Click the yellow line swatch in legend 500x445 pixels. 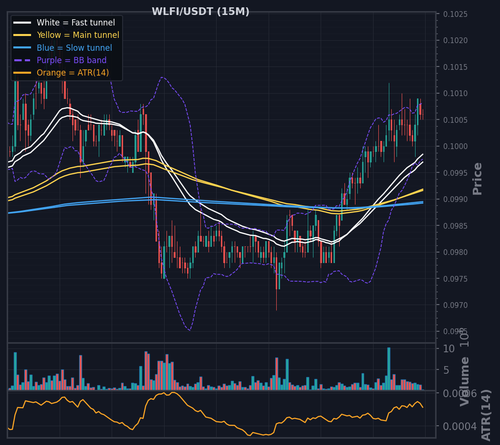point(22,35)
